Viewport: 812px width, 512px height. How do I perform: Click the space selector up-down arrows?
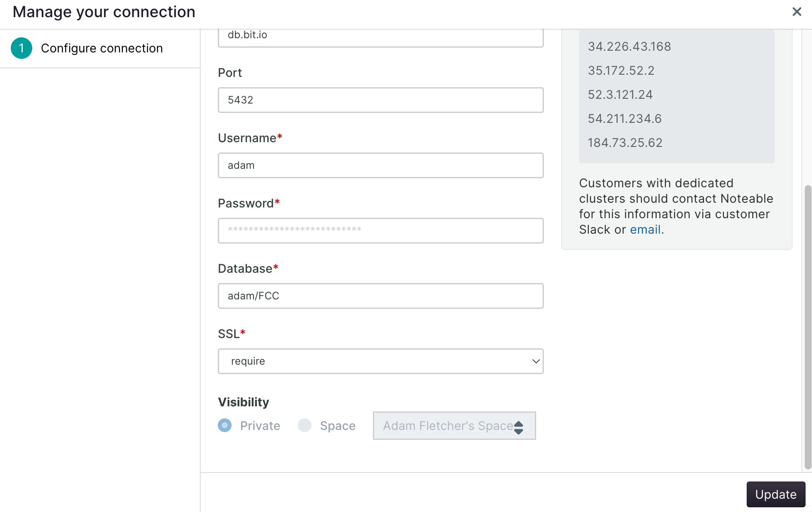519,427
